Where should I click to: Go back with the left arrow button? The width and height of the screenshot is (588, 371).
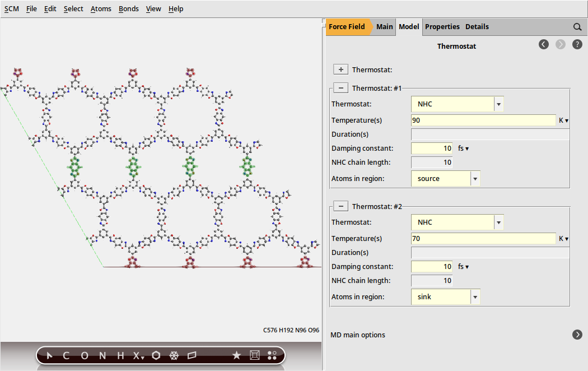[544, 44]
